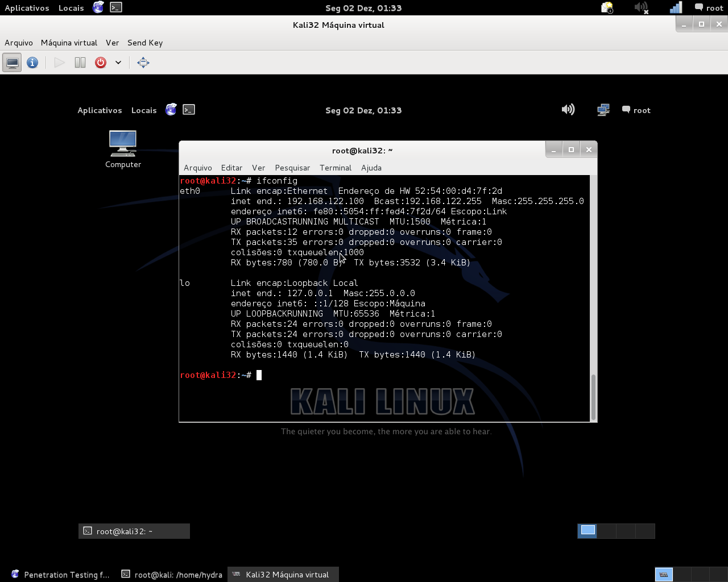Launch guest Iceweasel browser icon in VM
728x582 pixels.
171,110
